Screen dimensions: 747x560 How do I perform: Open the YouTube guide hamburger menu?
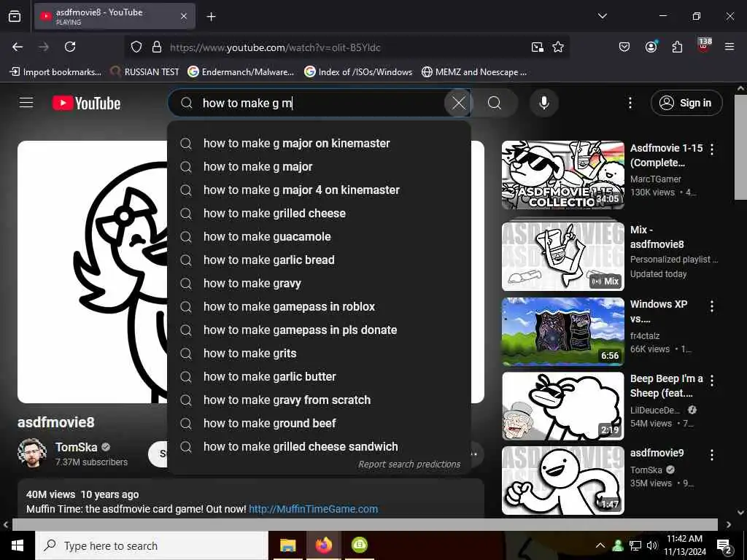click(x=26, y=103)
